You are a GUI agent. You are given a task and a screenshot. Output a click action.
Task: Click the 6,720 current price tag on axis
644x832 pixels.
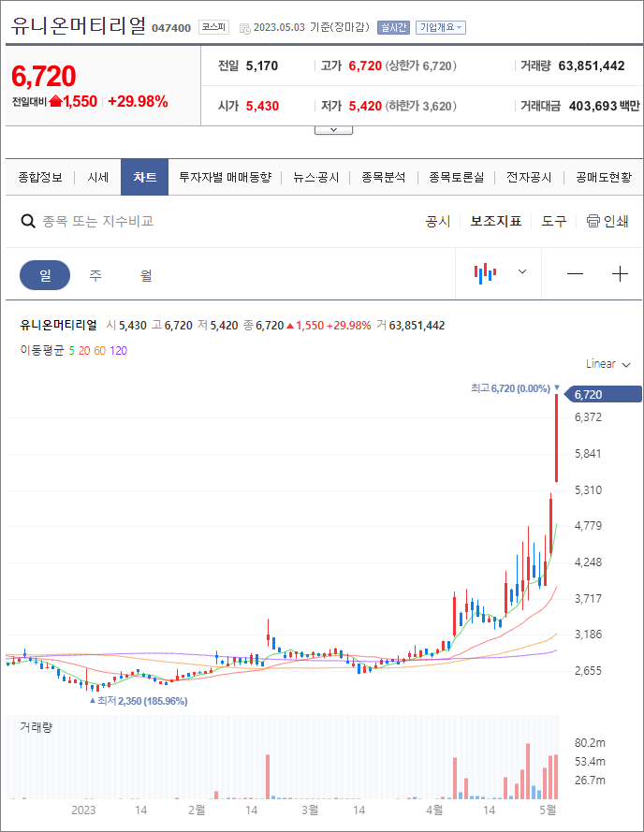click(x=602, y=395)
